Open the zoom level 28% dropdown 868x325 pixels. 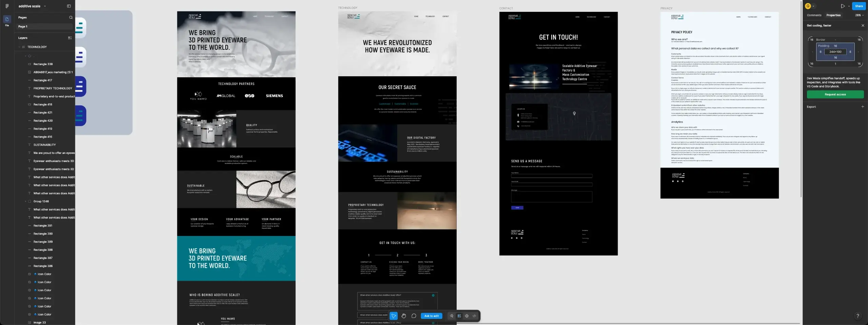click(x=860, y=15)
